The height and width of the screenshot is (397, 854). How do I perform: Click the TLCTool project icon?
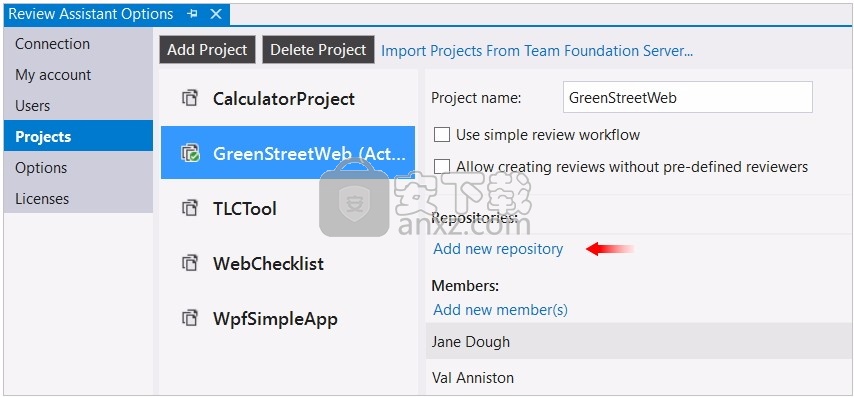click(189, 208)
